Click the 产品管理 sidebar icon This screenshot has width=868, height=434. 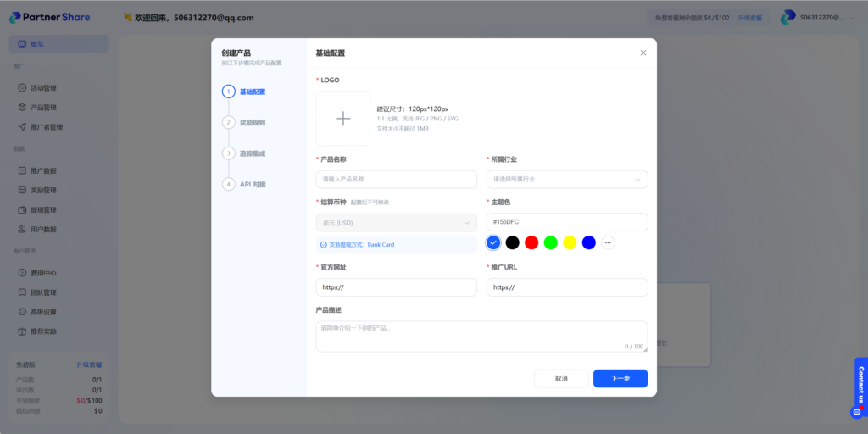pos(23,108)
